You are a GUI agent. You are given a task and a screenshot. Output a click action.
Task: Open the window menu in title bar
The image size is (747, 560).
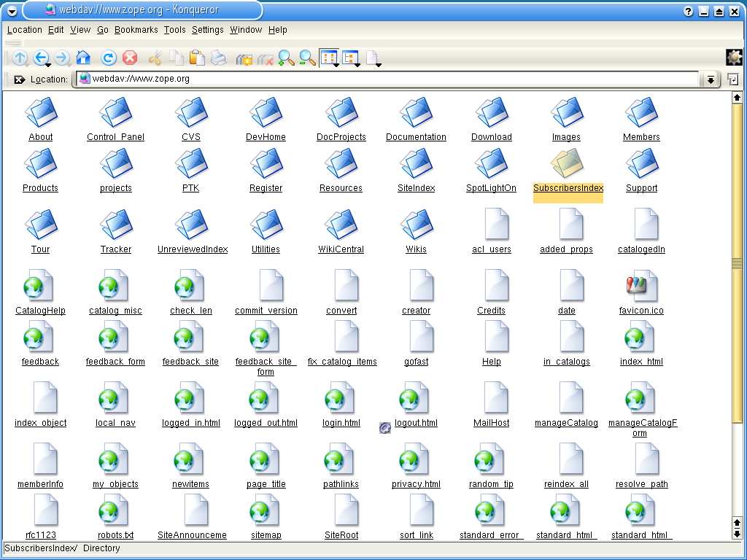pyautogui.click(x=12, y=11)
